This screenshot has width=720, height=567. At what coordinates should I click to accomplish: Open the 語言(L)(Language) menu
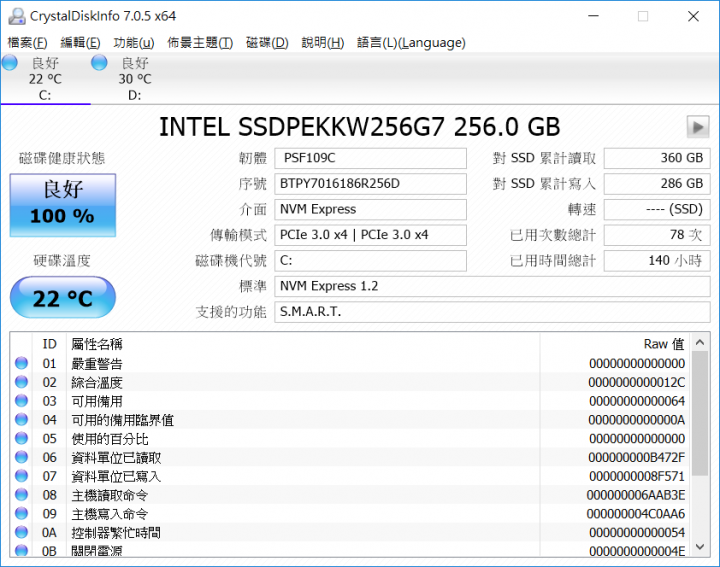coord(411,43)
